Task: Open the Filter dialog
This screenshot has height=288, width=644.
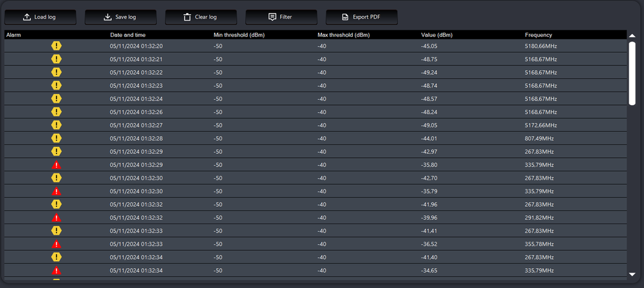Action: click(x=281, y=17)
